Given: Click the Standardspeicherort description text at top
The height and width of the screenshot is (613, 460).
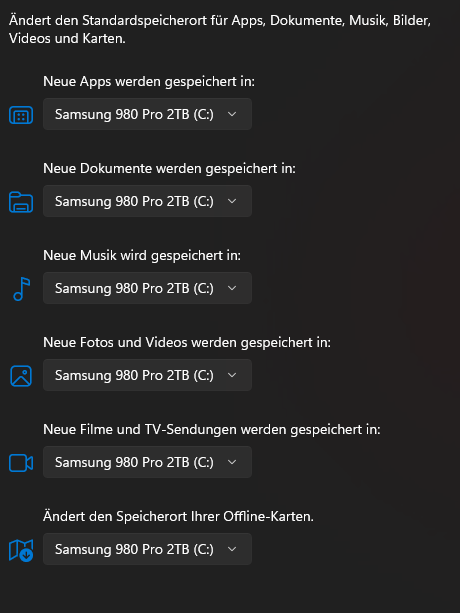Looking at the screenshot, I should point(220,29).
